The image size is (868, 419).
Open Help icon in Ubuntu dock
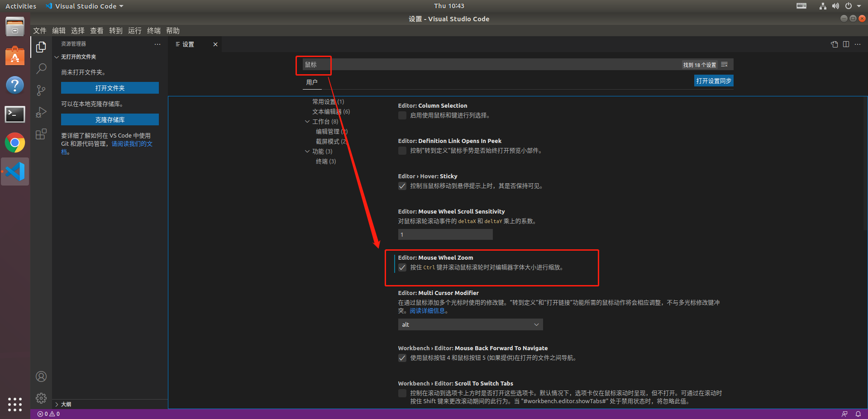click(15, 85)
